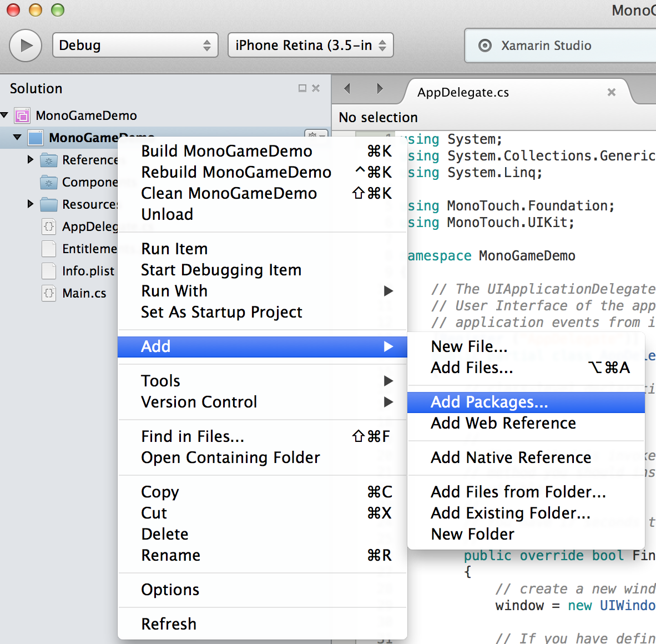This screenshot has height=644, width=656.
Task: Click the Xamarin Studio status circle icon
Action: [x=485, y=45]
